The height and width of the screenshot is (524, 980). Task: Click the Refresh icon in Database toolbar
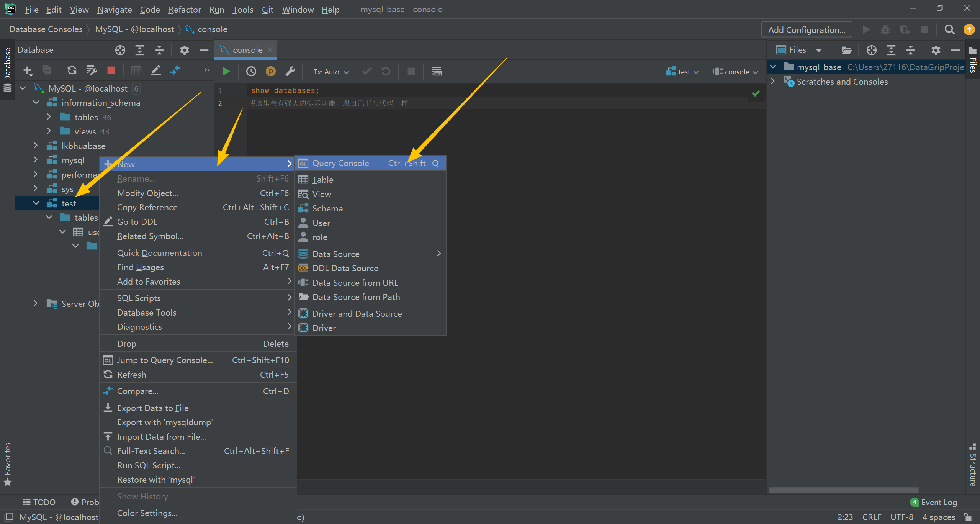click(x=72, y=70)
